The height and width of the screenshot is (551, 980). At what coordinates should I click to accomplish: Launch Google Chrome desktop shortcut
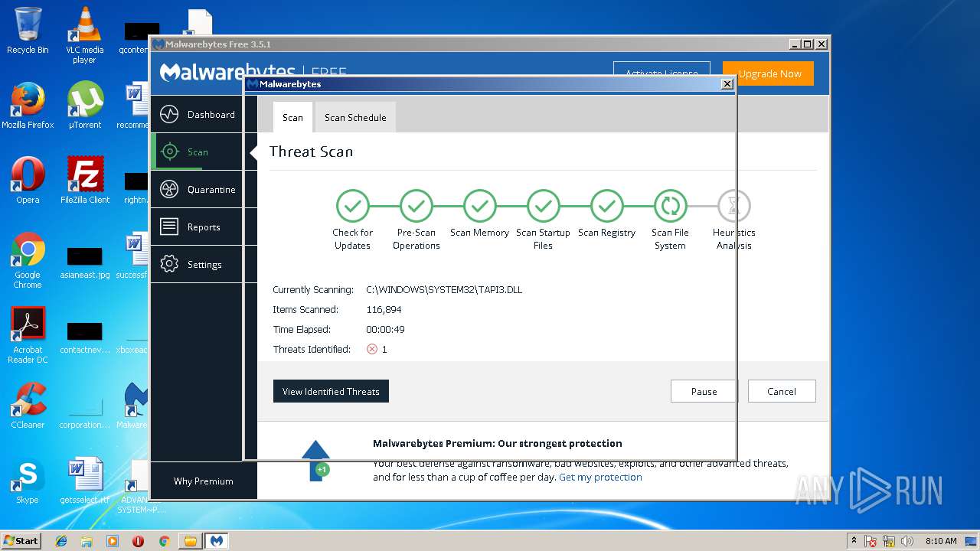coord(28,261)
